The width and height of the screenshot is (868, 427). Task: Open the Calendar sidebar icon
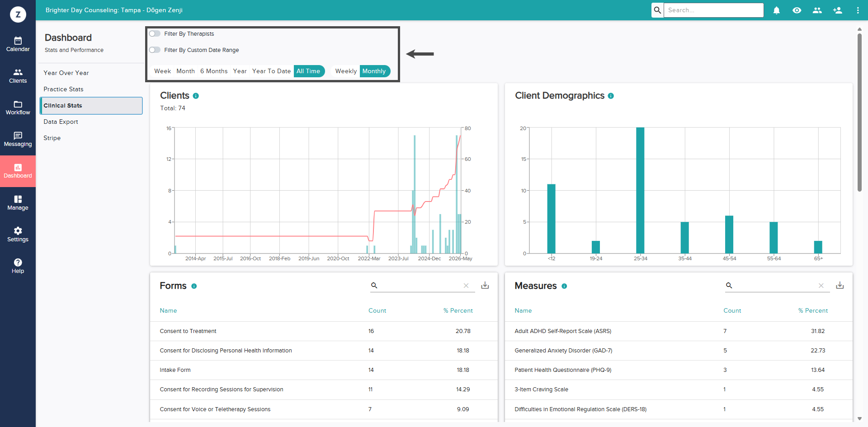click(x=18, y=44)
